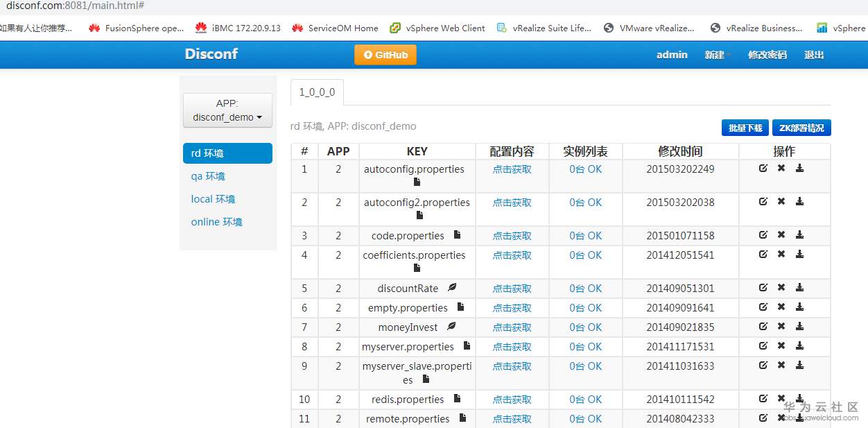
Task: Click the admin user link
Action: 672,55
